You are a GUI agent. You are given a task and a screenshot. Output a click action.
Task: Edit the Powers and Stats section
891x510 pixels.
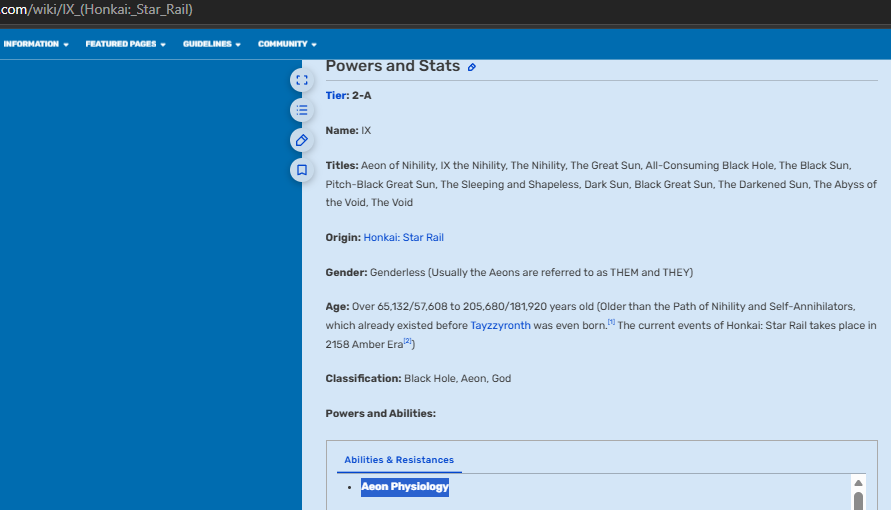(472, 67)
